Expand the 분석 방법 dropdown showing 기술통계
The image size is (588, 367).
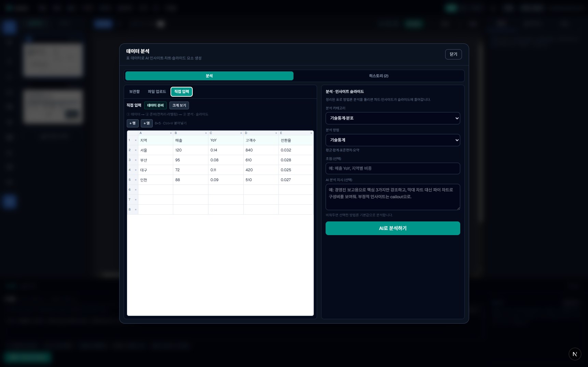(393, 140)
